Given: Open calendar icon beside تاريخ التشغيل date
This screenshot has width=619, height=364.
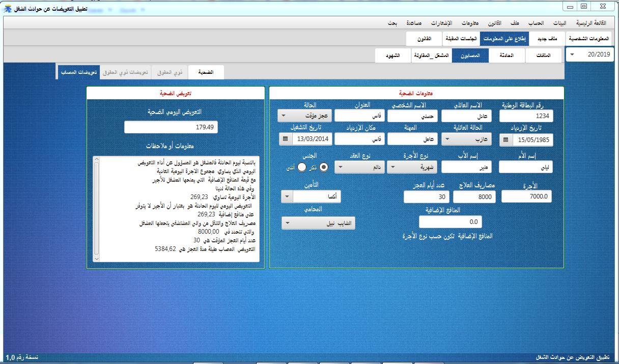Looking at the screenshot, I should [286, 139].
